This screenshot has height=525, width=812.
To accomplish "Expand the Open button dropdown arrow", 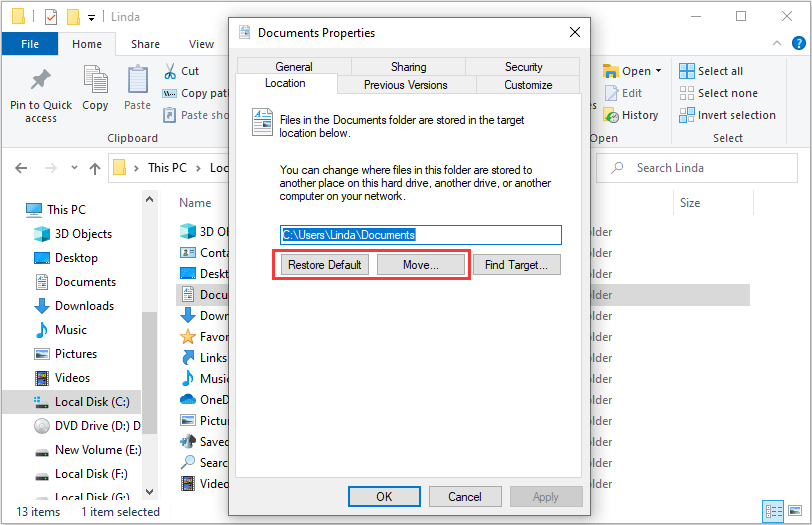I will (x=659, y=71).
